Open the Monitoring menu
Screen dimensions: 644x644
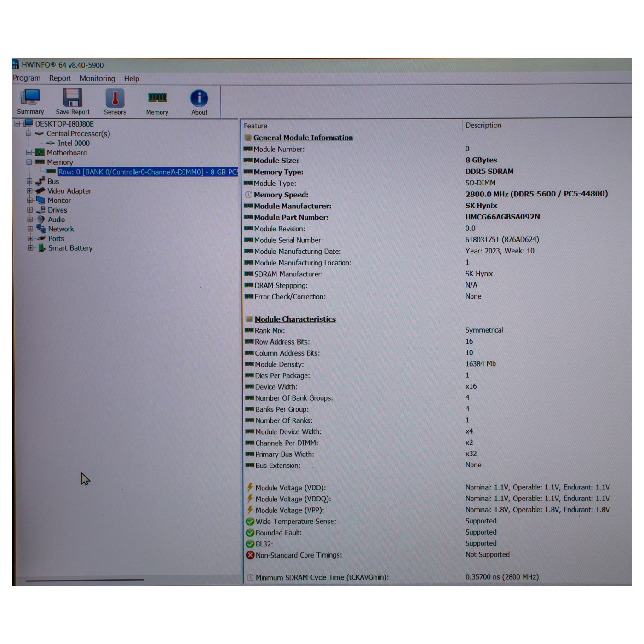pos(98,79)
